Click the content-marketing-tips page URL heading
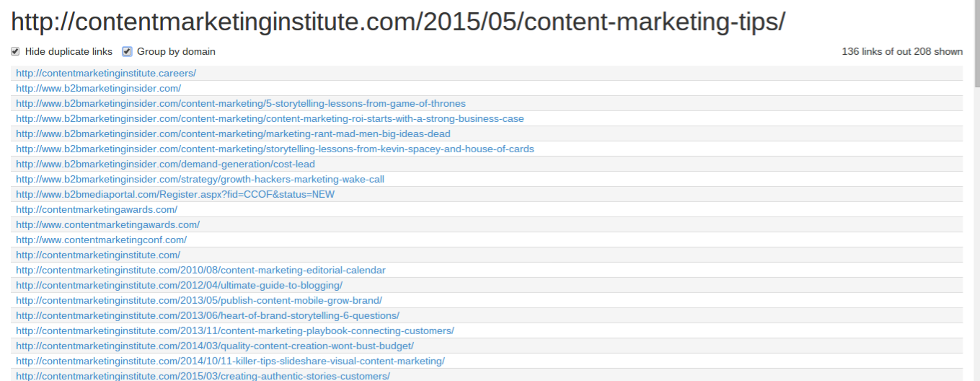This screenshot has height=381, width=980. click(x=398, y=22)
